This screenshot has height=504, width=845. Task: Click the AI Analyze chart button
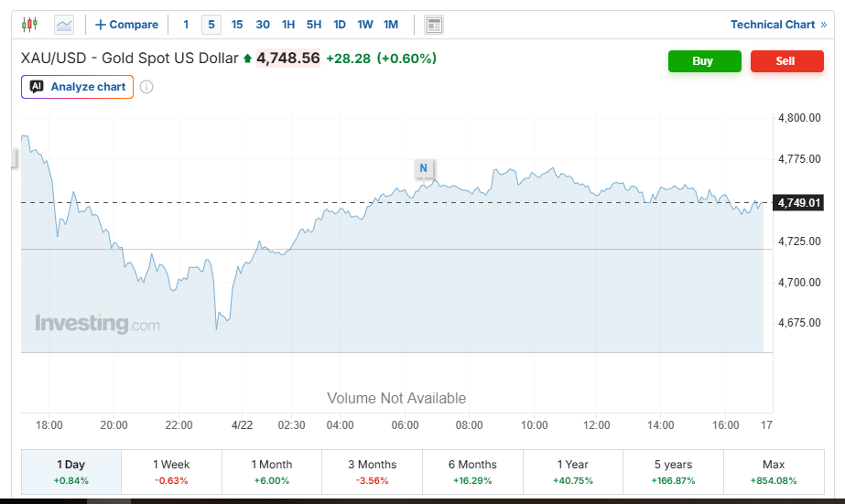[78, 87]
